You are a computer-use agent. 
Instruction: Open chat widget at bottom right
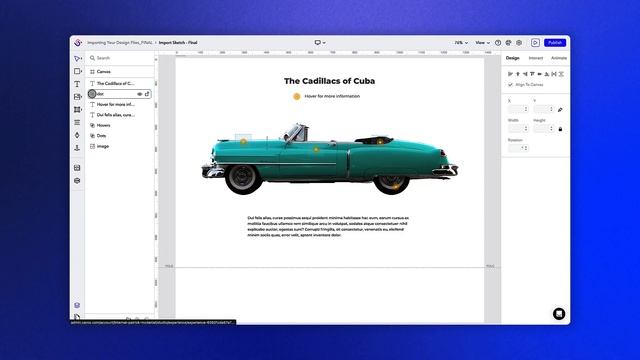pos(559,313)
